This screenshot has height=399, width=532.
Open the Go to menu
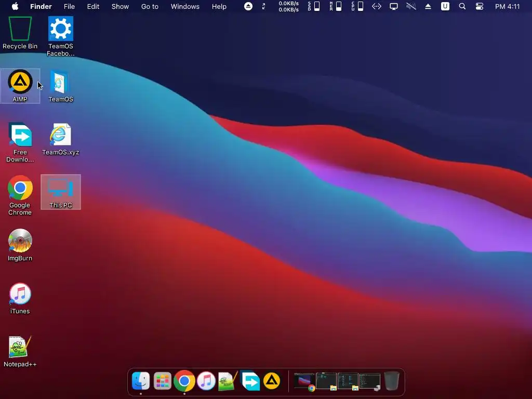(x=150, y=6)
